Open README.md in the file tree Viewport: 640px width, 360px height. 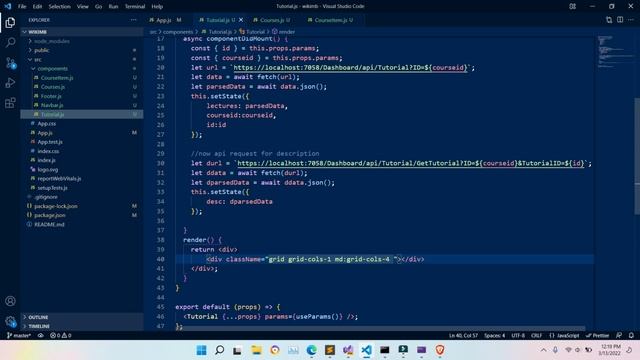coord(82,224)
